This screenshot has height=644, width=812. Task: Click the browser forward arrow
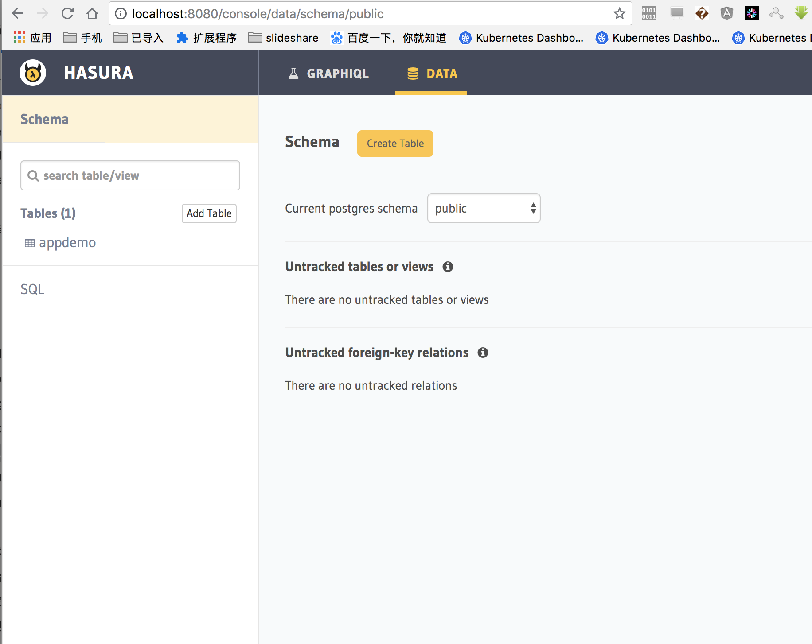click(x=43, y=14)
